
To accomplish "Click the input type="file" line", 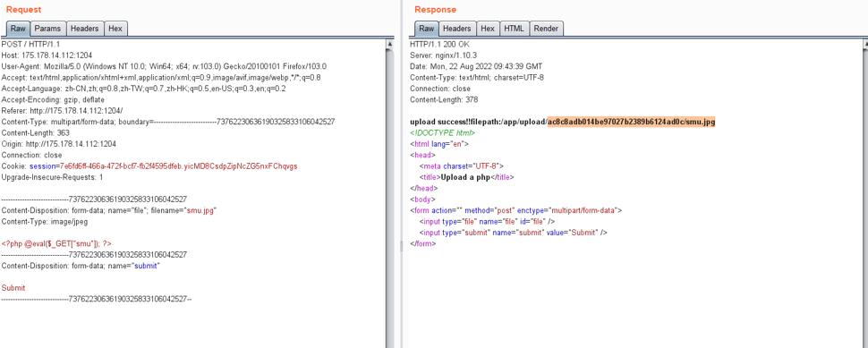I will (487, 221).
